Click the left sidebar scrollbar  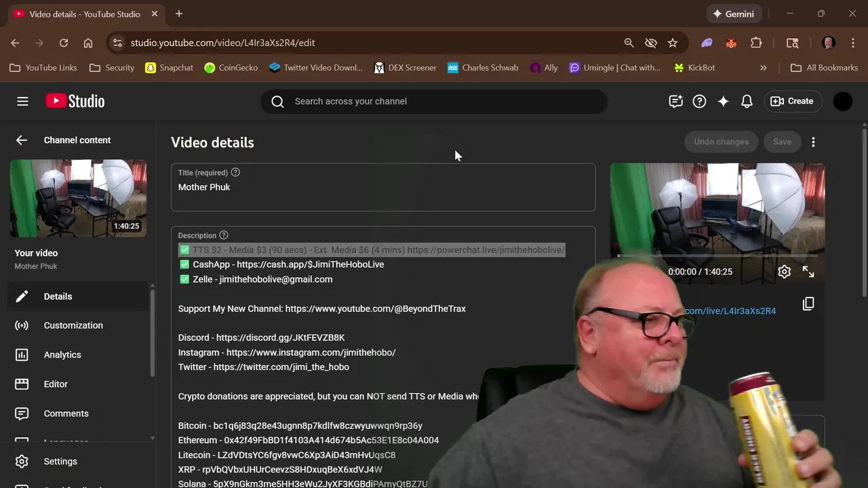point(153,332)
